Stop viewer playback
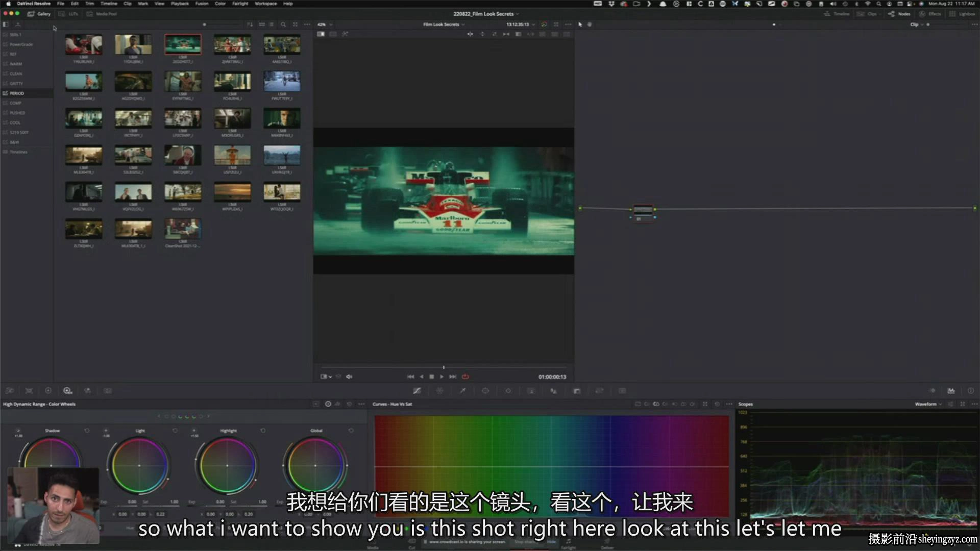 pos(432,377)
